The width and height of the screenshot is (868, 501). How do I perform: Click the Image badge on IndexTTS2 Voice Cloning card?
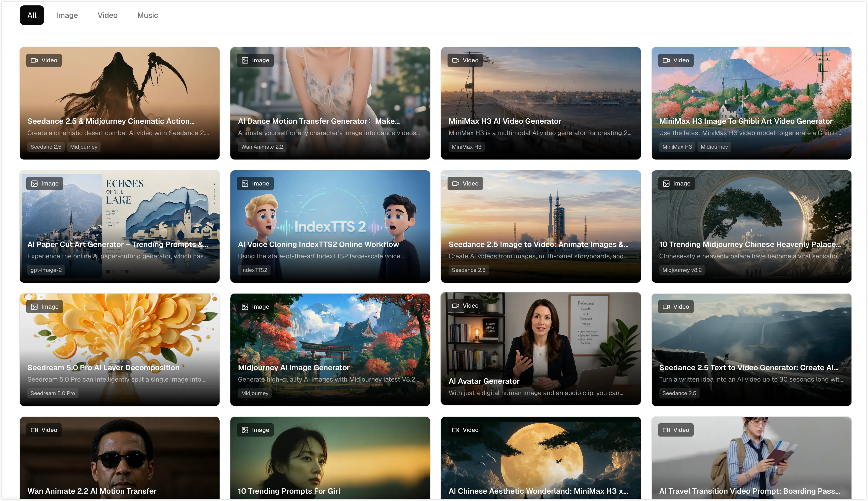point(255,183)
